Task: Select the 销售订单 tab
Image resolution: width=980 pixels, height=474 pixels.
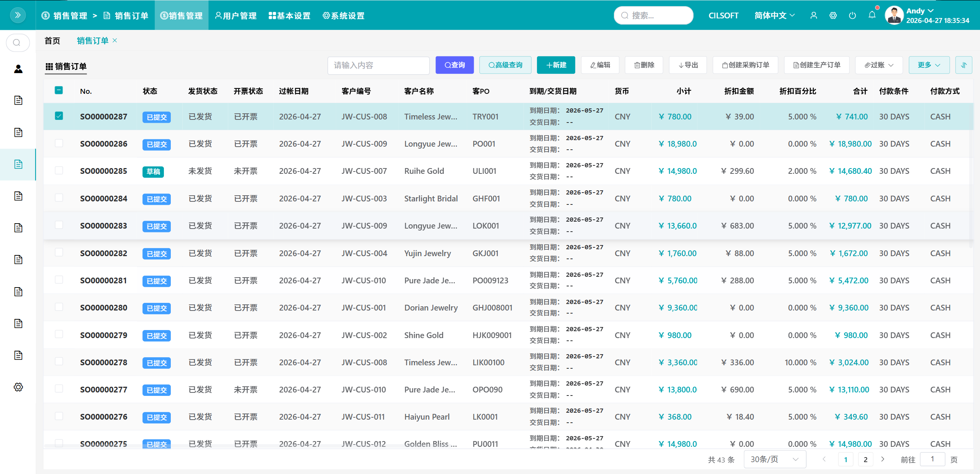Action: tap(93, 41)
